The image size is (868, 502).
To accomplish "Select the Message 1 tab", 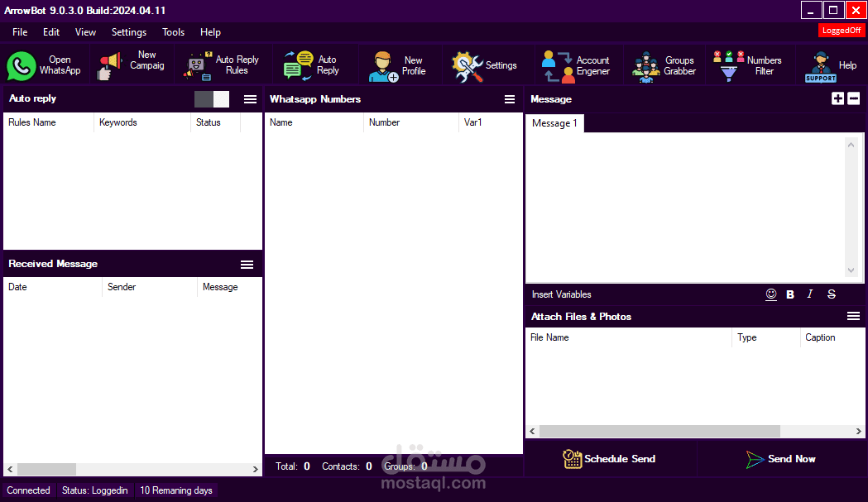I will [554, 123].
